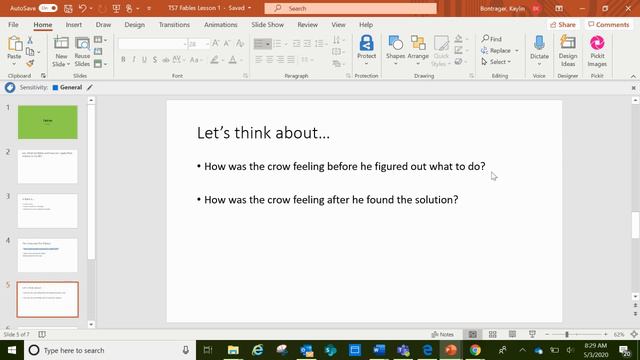Fit slide to current window

634,334
